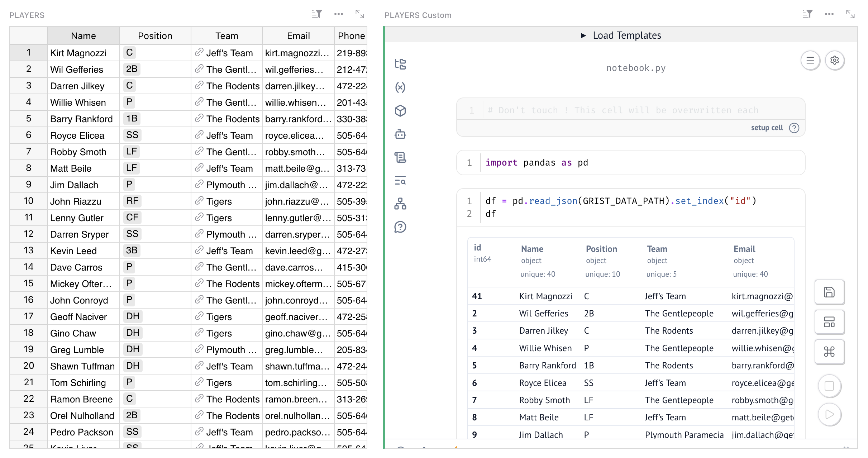Open the notebook hamburger menu
This screenshot has width=868, height=458.
click(810, 60)
